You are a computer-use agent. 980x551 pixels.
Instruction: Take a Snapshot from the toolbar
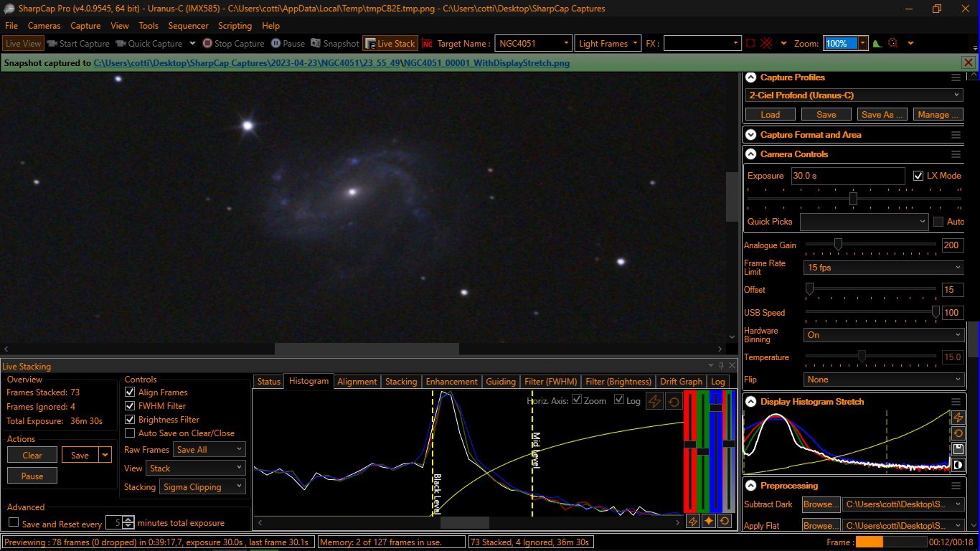tap(334, 44)
